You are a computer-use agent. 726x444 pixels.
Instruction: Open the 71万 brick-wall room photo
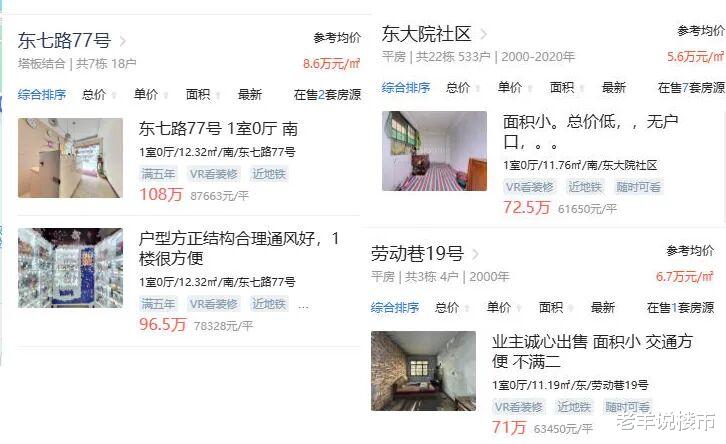coord(423,371)
